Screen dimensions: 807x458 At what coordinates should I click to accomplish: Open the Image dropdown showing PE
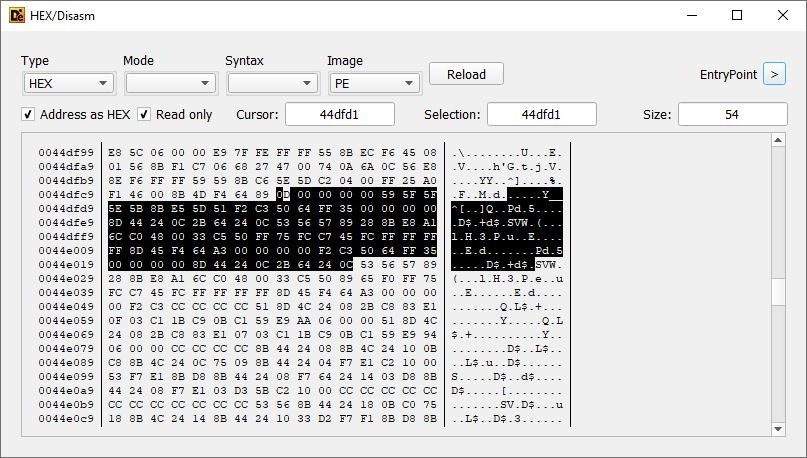click(x=375, y=83)
